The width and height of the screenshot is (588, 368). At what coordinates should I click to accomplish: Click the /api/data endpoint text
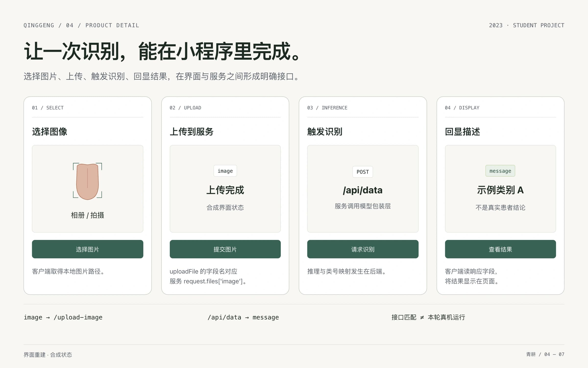363,190
